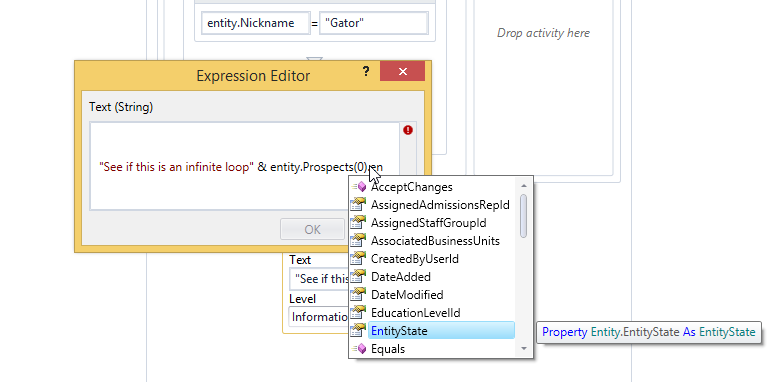Click the Text property field below dialog

click(318, 279)
